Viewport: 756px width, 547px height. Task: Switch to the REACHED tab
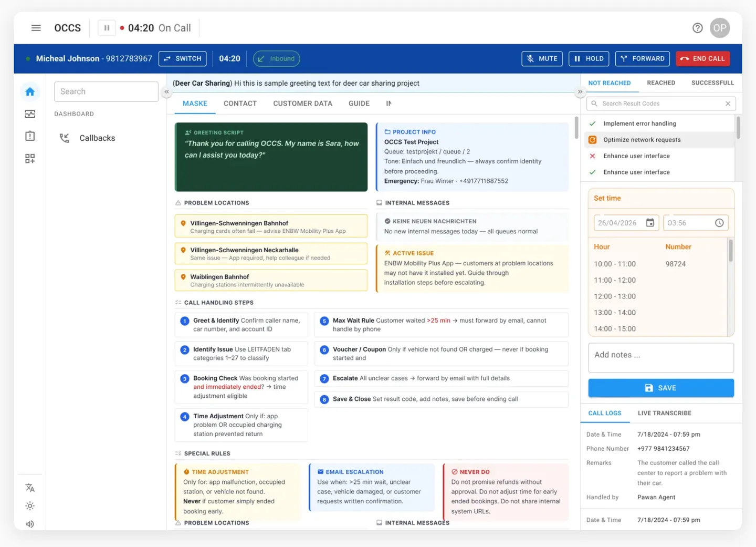661,83
